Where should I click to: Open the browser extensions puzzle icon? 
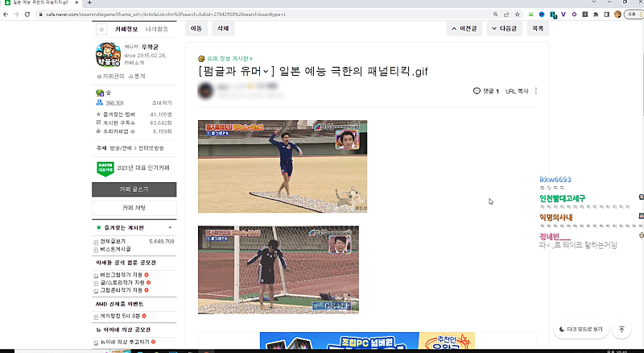(x=594, y=15)
